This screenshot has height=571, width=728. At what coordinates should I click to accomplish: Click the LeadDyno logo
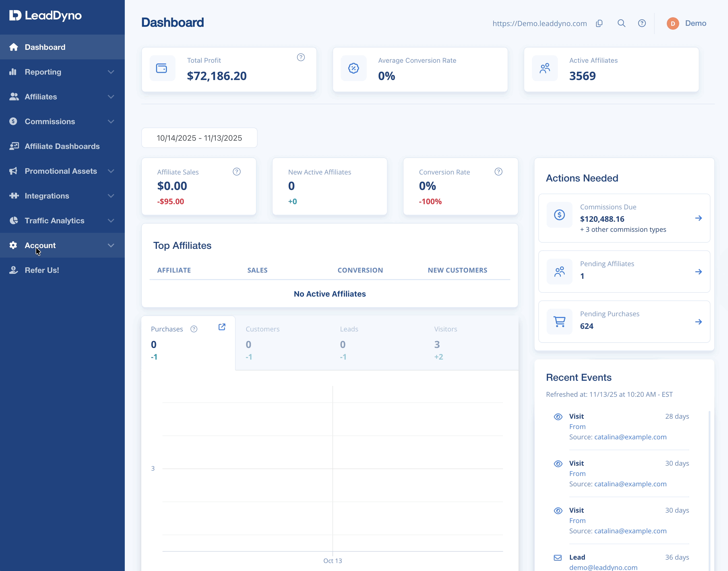tap(45, 15)
